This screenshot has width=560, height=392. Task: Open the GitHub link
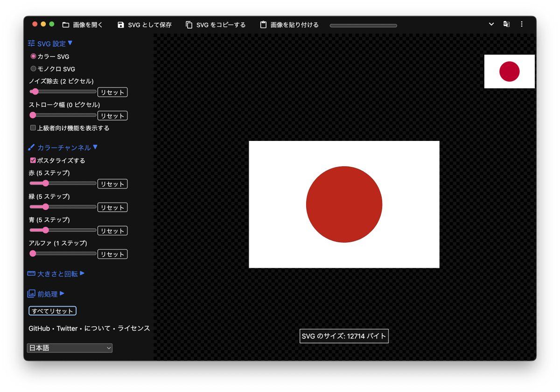(x=39, y=329)
